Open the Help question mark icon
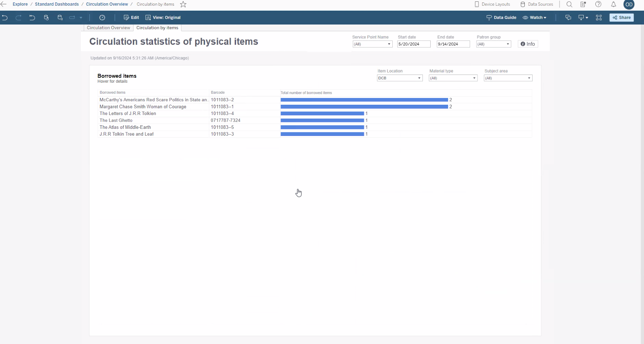 pyautogui.click(x=598, y=4)
